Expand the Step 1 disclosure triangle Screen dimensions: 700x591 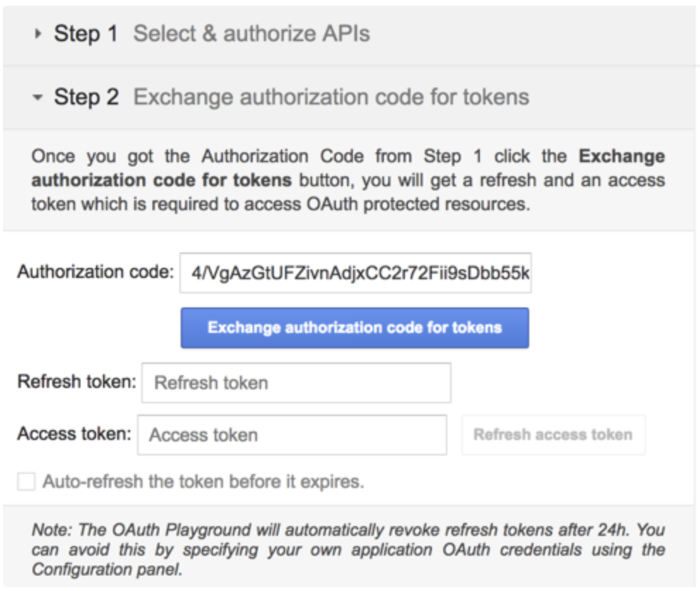[x=38, y=34]
